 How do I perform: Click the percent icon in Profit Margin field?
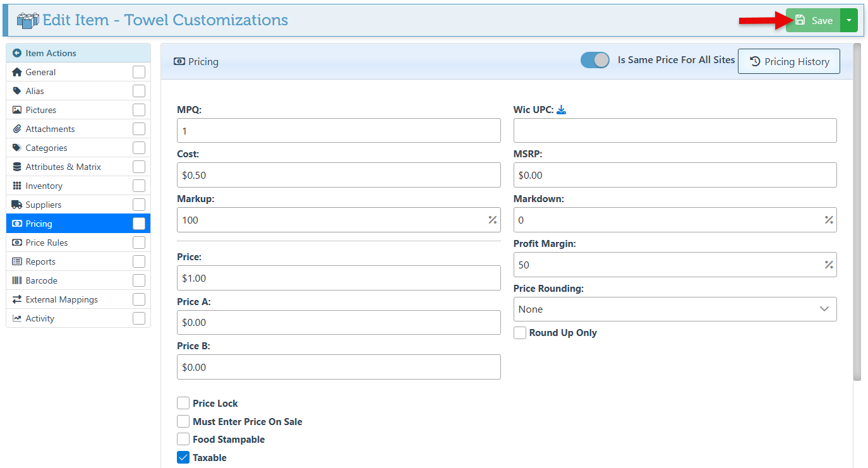(x=828, y=265)
